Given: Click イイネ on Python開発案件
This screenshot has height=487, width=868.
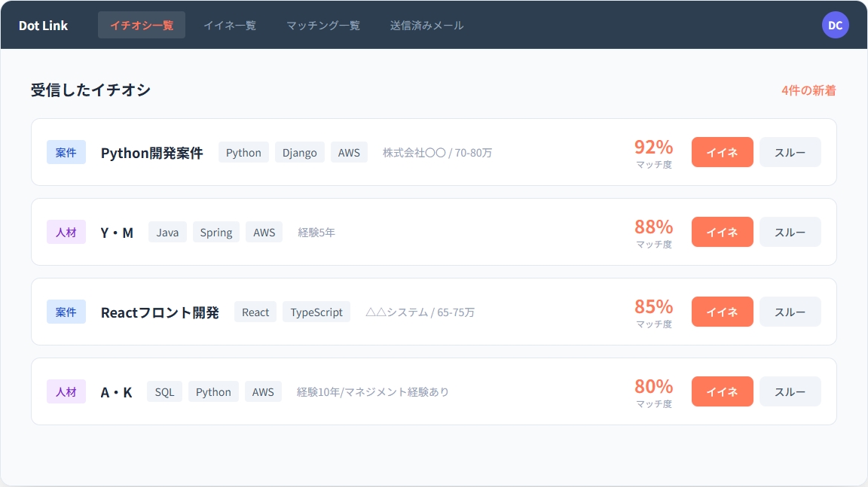Looking at the screenshot, I should point(721,152).
